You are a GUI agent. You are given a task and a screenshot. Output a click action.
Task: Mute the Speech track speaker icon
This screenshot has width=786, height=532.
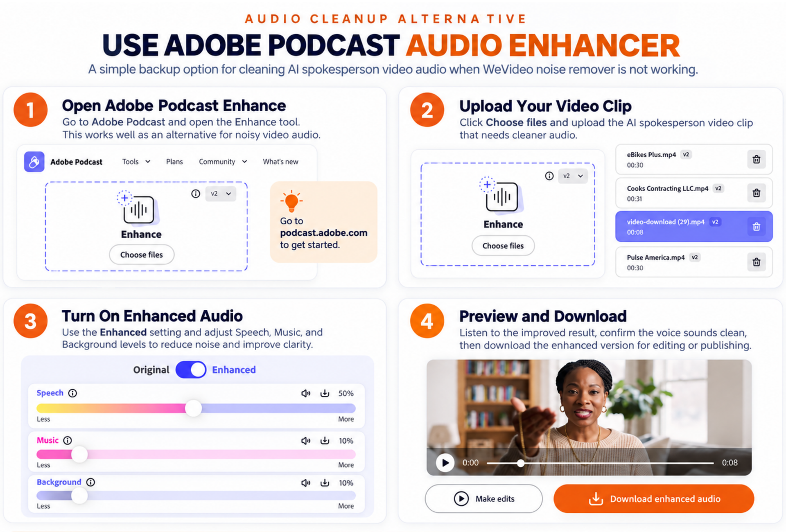pyautogui.click(x=306, y=393)
